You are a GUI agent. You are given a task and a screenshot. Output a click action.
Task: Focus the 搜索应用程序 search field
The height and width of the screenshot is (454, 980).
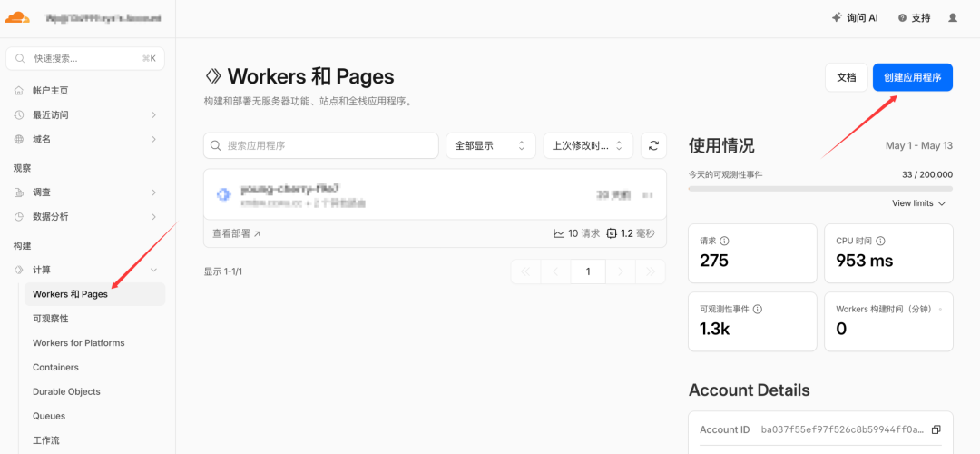(x=320, y=145)
